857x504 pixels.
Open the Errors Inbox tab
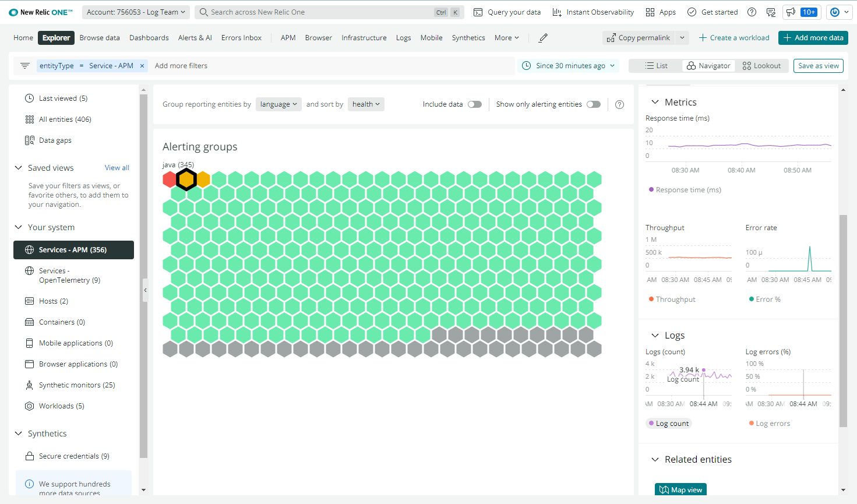tap(242, 38)
